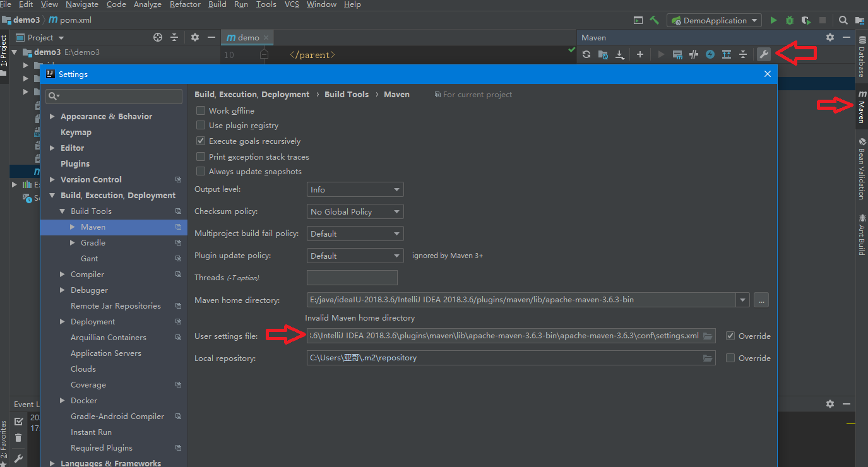Enable Use plugin registry checkbox
This screenshot has width=868, height=467.
[201, 126]
